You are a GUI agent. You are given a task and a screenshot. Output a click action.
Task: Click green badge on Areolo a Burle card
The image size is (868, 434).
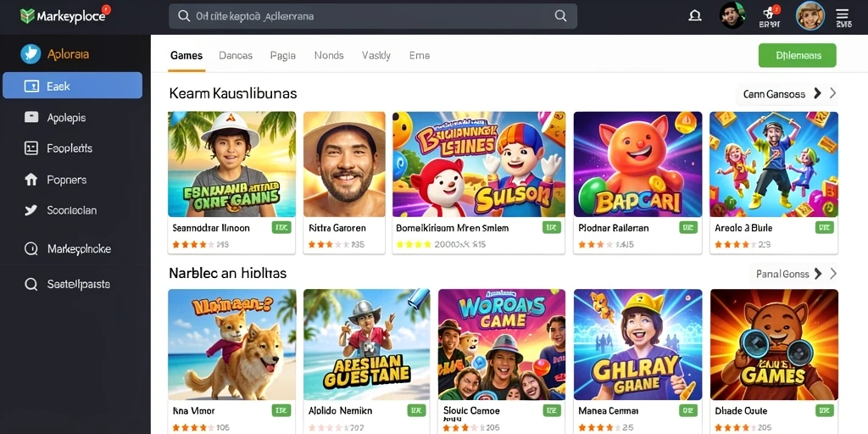point(824,227)
